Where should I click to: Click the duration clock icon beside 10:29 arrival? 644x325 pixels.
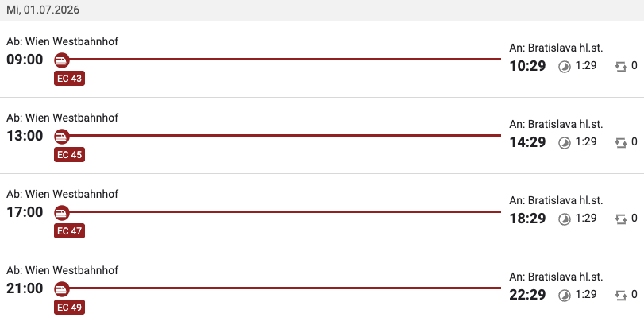tap(565, 67)
